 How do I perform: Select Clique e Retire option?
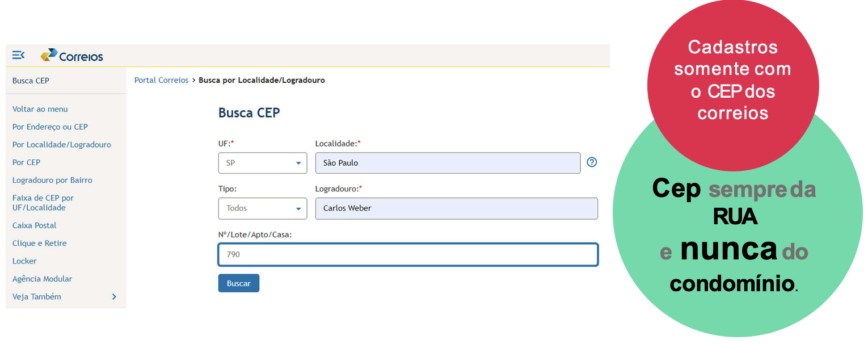coord(40,243)
